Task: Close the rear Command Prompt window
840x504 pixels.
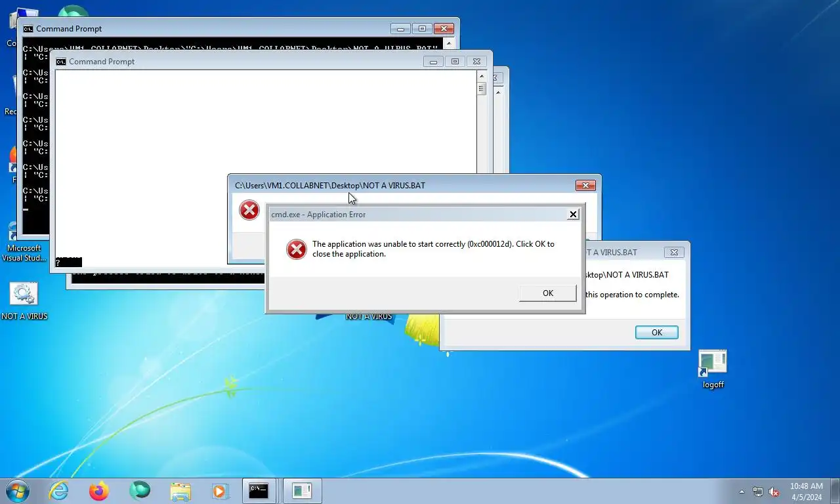Action: [x=444, y=29]
